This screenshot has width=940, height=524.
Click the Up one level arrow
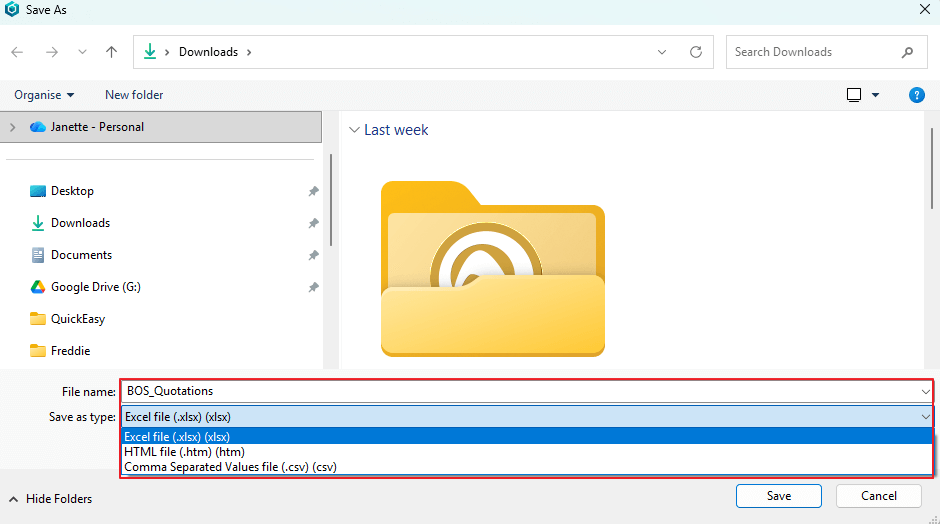click(x=111, y=52)
